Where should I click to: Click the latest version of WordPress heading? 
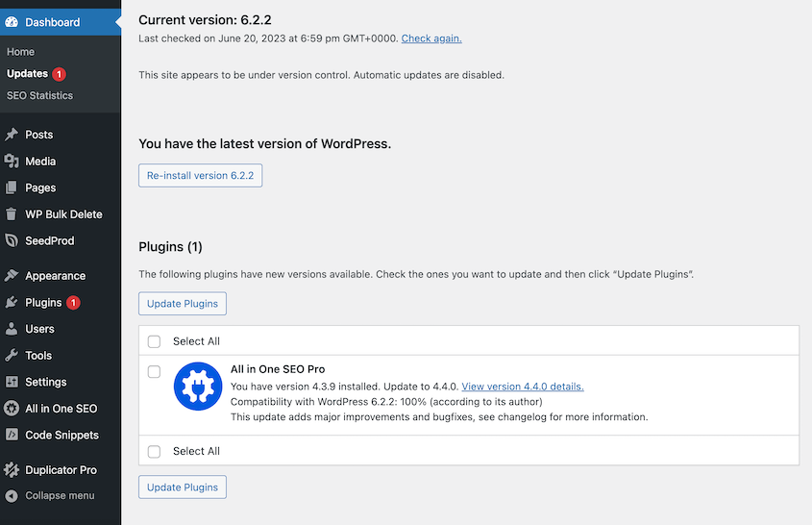[x=264, y=143]
